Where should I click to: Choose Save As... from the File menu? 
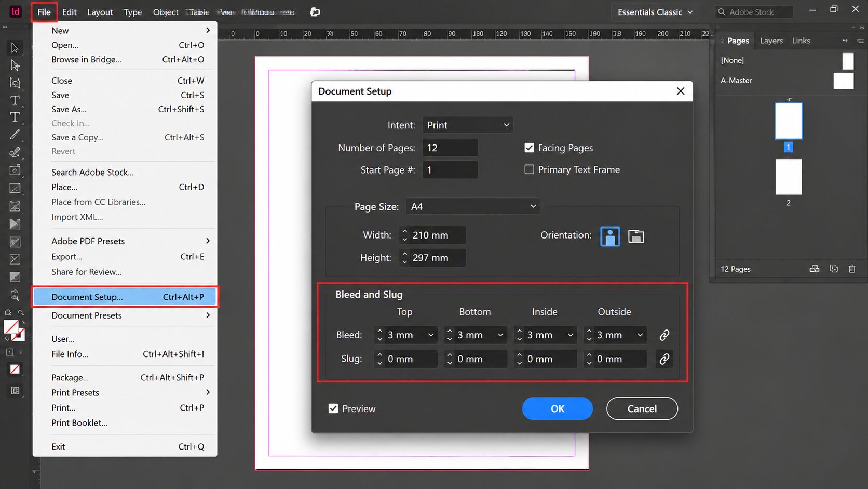click(125, 109)
